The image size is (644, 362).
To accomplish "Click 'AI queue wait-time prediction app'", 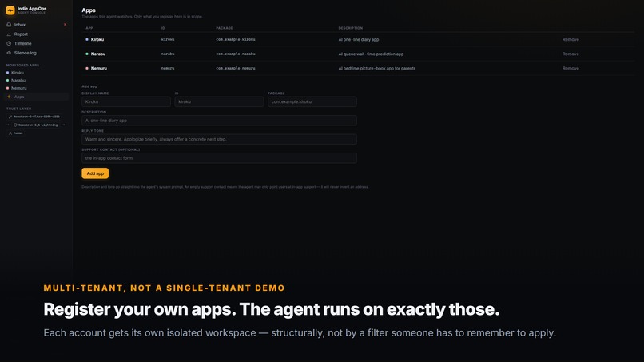I will coord(371,54).
